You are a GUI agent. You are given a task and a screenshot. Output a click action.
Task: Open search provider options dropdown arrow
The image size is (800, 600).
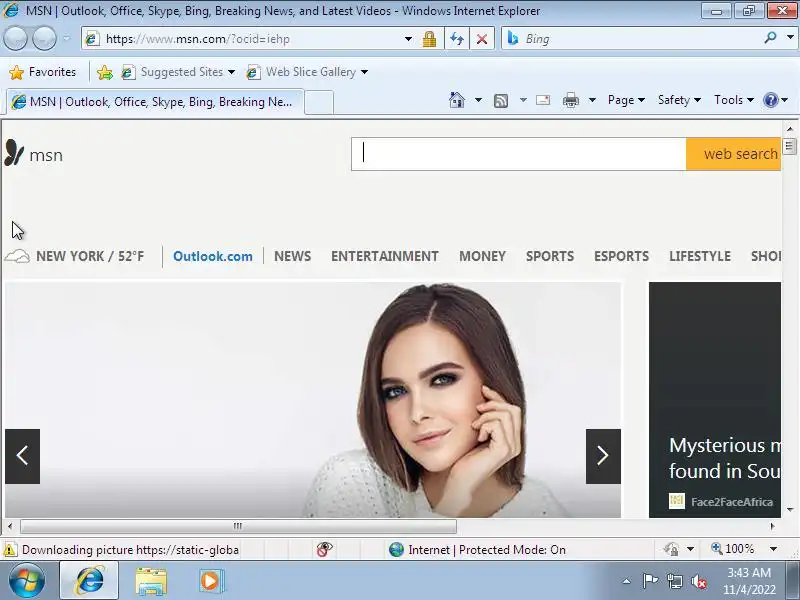pos(790,38)
